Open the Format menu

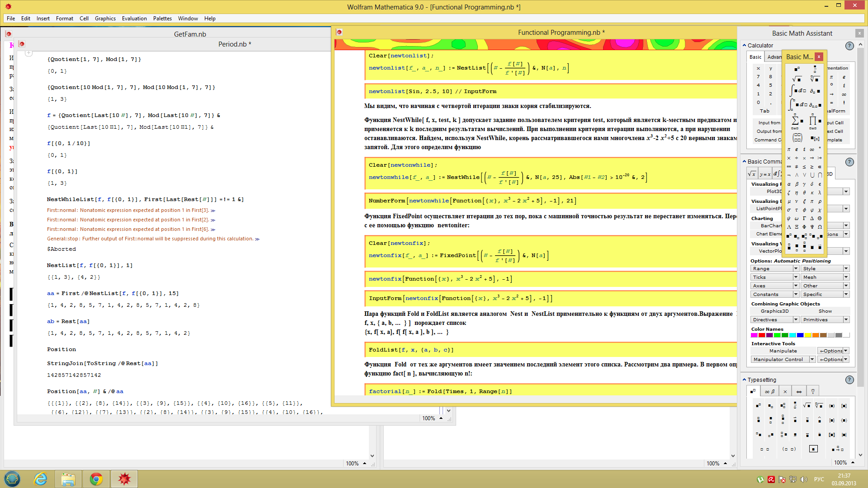coord(65,19)
